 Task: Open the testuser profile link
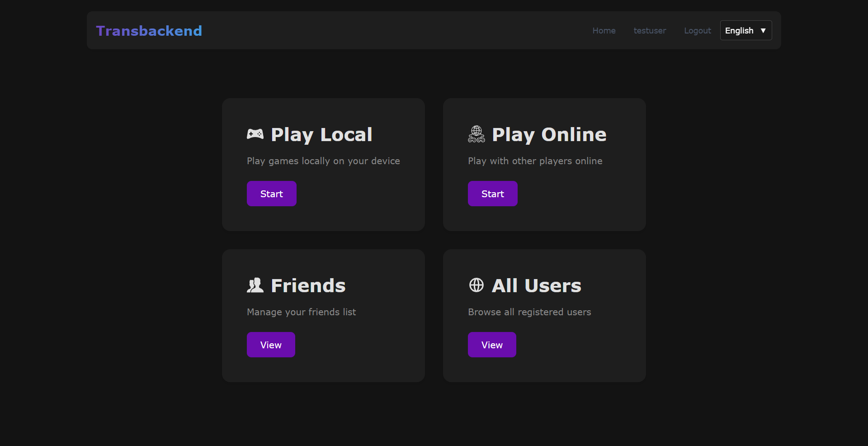[650, 30]
